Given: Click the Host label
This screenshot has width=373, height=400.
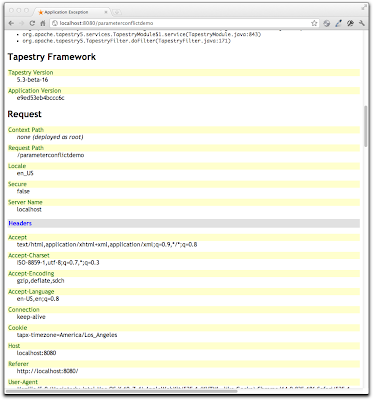Looking at the screenshot, I should [14, 346].
